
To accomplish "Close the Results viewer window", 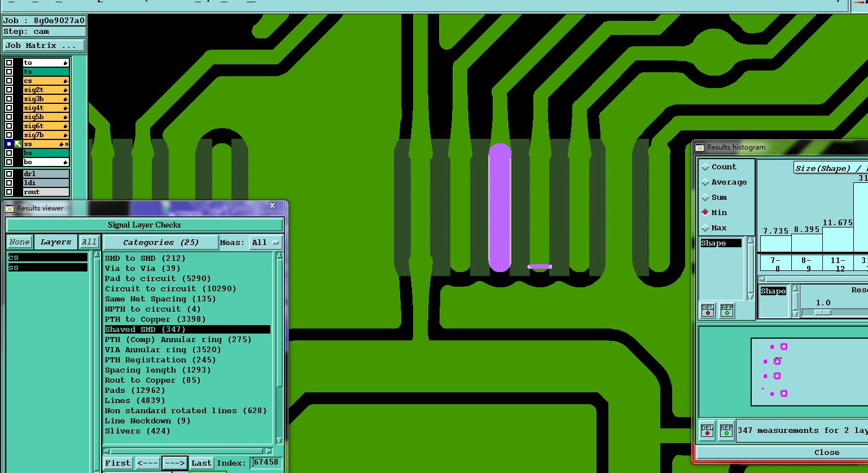I will pyautogui.click(x=272, y=206).
